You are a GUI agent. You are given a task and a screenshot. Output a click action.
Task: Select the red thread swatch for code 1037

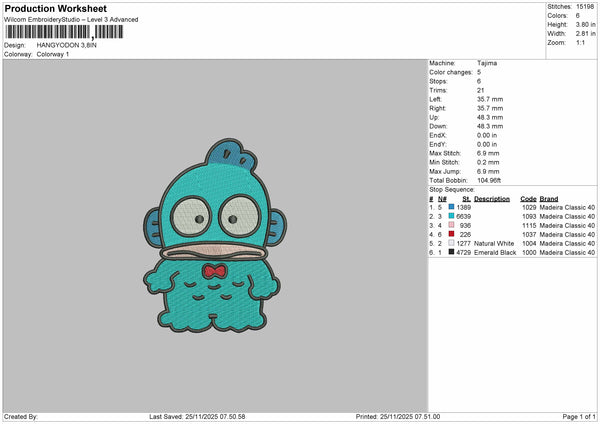(x=452, y=234)
